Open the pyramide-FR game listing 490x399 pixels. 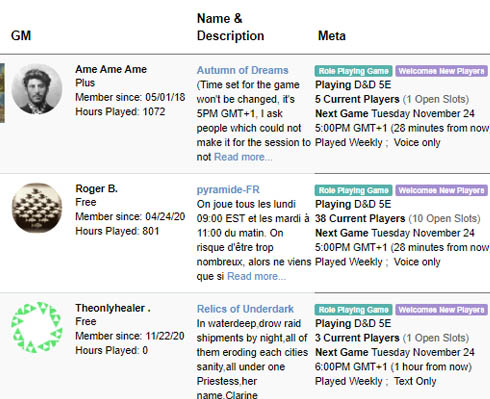(x=228, y=190)
